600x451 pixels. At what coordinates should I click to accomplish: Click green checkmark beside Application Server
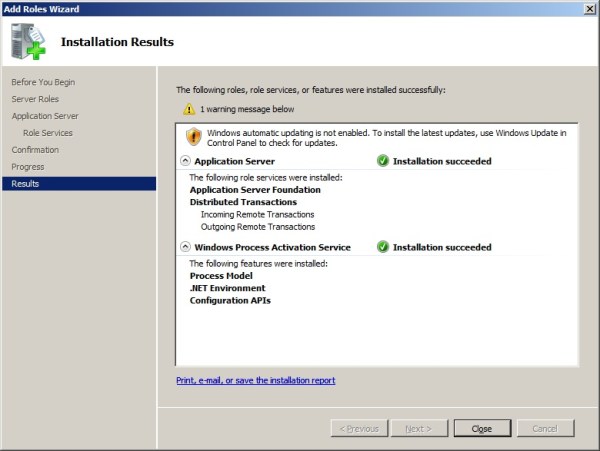point(383,160)
